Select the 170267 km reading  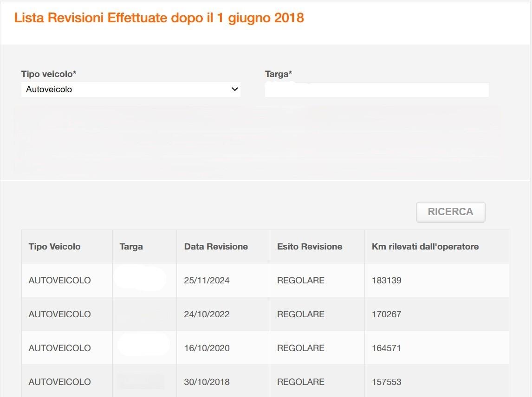click(386, 314)
